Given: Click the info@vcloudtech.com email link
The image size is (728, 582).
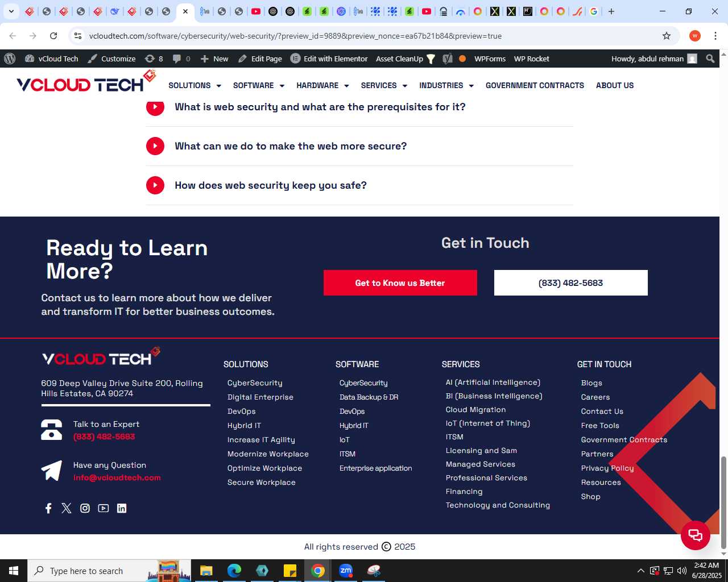Looking at the screenshot, I should click(117, 477).
